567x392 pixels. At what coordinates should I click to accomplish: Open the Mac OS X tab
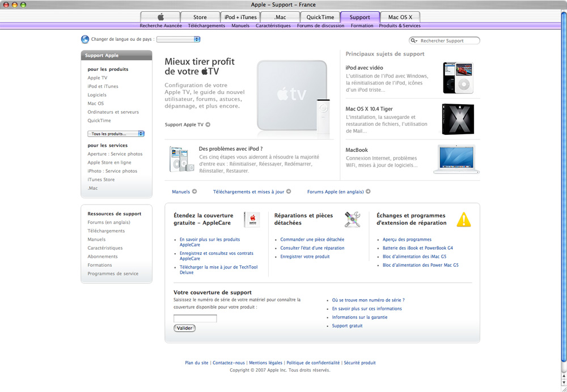[400, 17]
